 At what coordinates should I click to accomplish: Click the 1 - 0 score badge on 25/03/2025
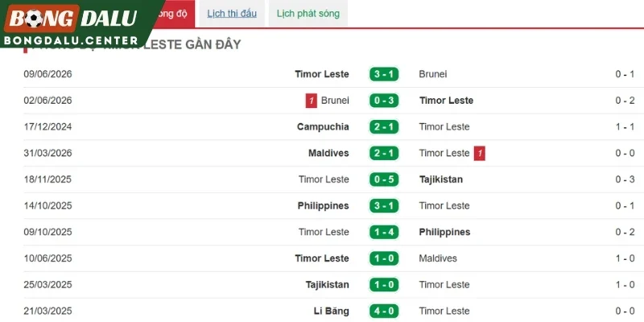click(x=384, y=285)
